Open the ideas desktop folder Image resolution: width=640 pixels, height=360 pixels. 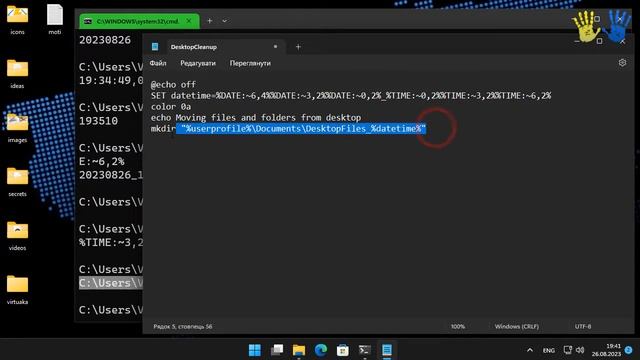point(18,73)
